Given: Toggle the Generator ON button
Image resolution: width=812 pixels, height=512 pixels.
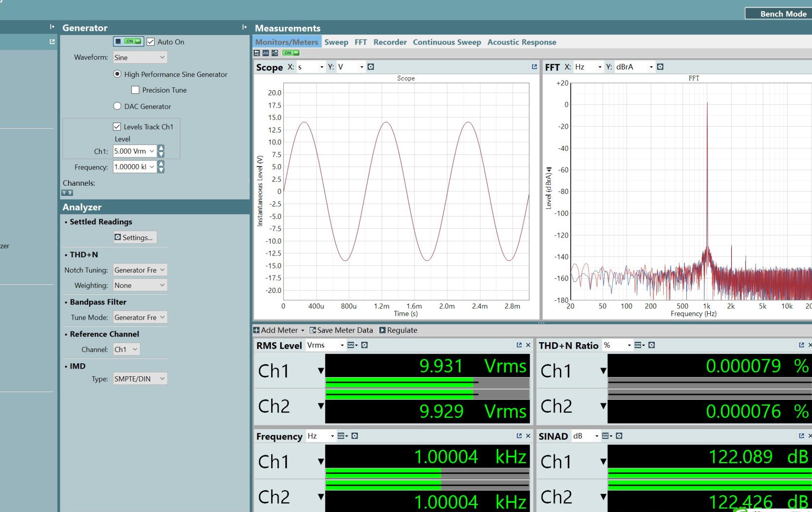Looking at the screenshot, I should tap(128, 41).
